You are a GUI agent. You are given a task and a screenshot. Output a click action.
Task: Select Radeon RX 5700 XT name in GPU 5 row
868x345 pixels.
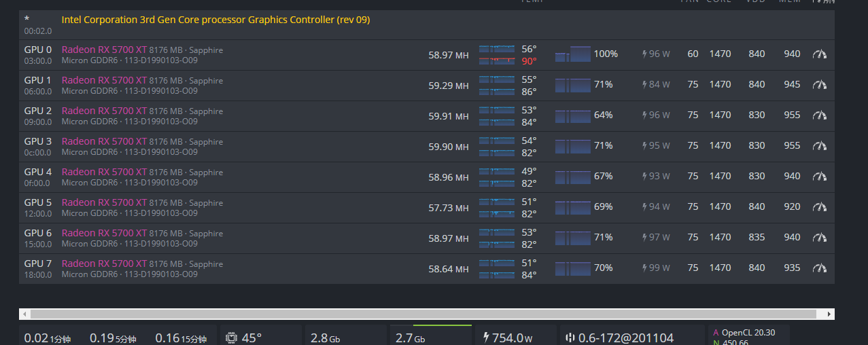pyautogui.click(x=104, y=202)
